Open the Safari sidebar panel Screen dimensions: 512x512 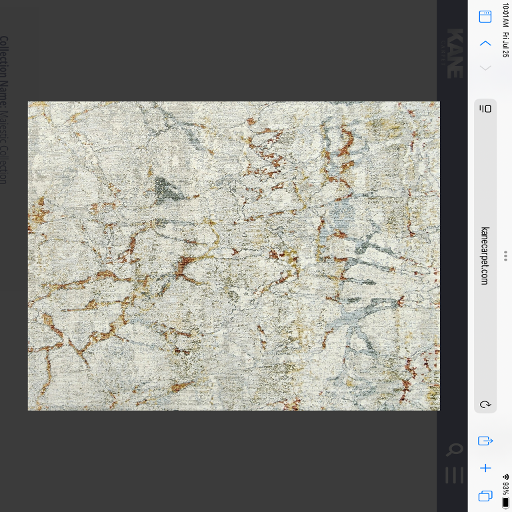pos(485,17)
